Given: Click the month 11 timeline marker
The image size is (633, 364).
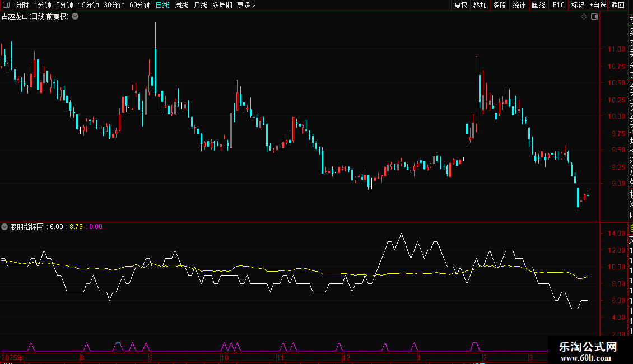Looking at the screenshot, I should tap(280, 357).
